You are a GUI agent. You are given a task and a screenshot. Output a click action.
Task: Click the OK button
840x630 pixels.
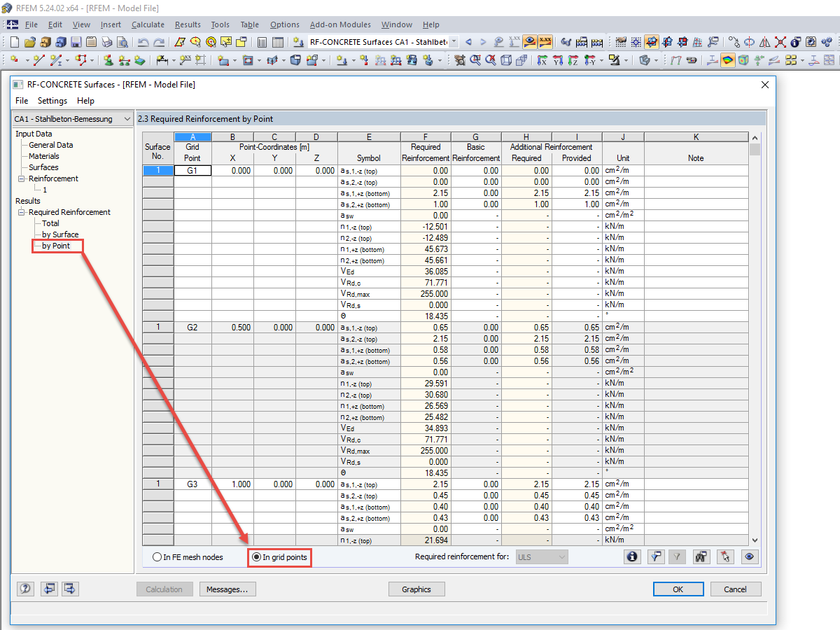pos(678,589)
